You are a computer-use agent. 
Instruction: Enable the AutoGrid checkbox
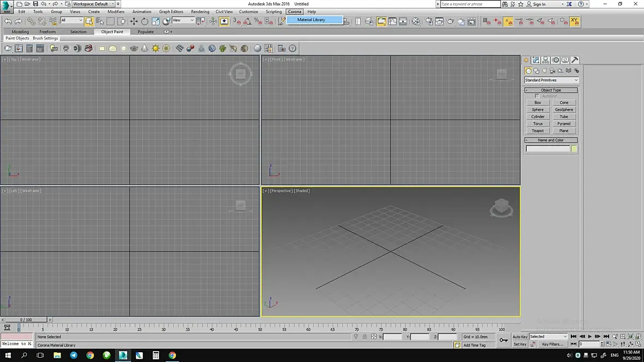[537, 96]
